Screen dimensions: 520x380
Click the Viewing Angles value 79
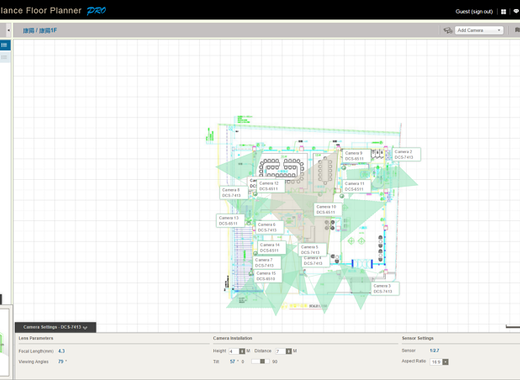pyautogui.click(x=61, y=361)
